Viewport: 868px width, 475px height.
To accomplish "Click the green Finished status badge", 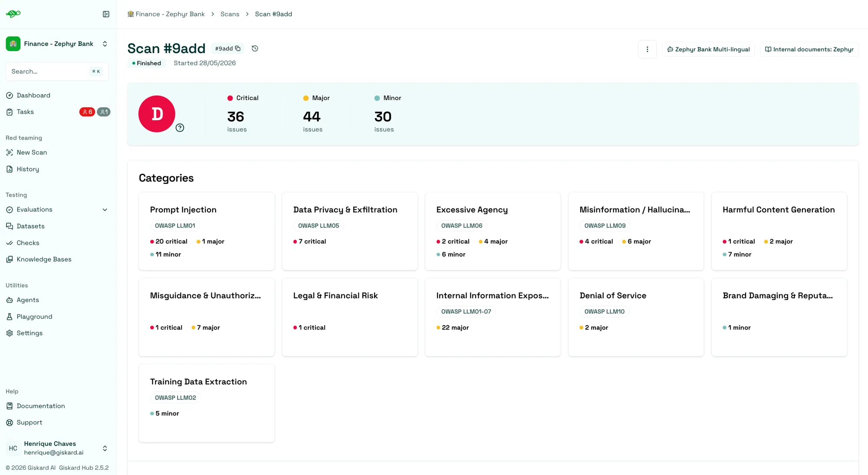I will point(147,63).
